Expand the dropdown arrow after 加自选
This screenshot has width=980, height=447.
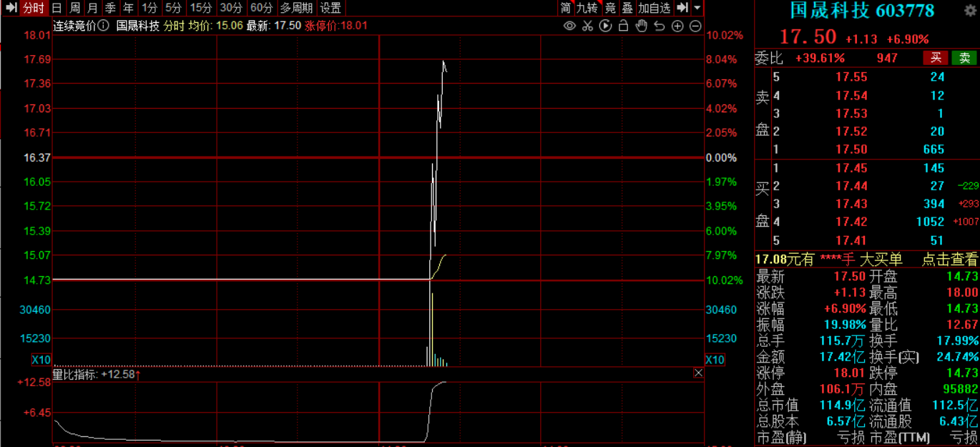697,8
